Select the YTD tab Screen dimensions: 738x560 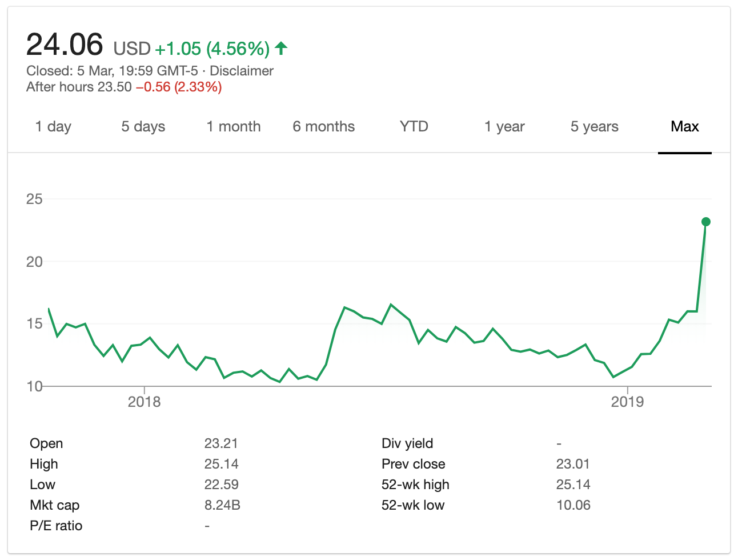[x=414, y=126]
